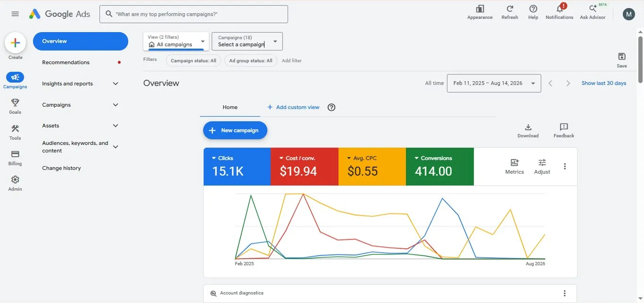Viewport: 644px width, 303px height.
Task: Click the search magnifier icon
Action: tap(109, 14)
